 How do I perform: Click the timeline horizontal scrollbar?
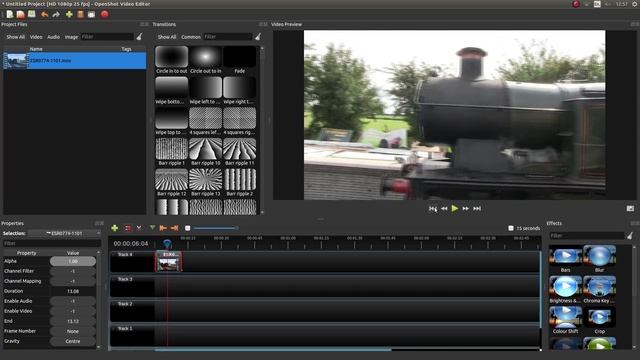click(273, 350)
